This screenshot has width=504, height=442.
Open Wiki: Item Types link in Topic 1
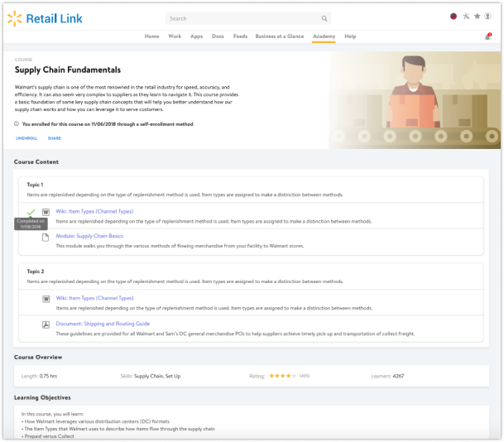[94, 211]
